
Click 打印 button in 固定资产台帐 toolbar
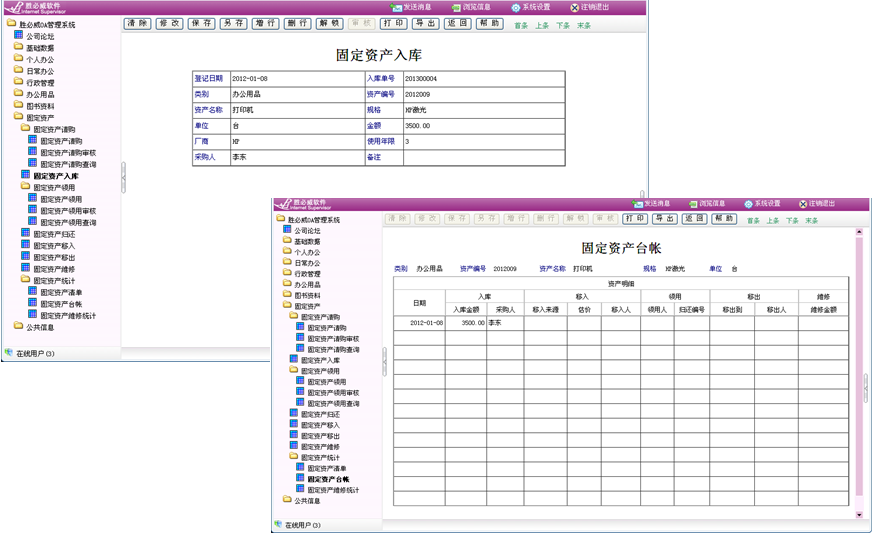(x=635, y=219)
